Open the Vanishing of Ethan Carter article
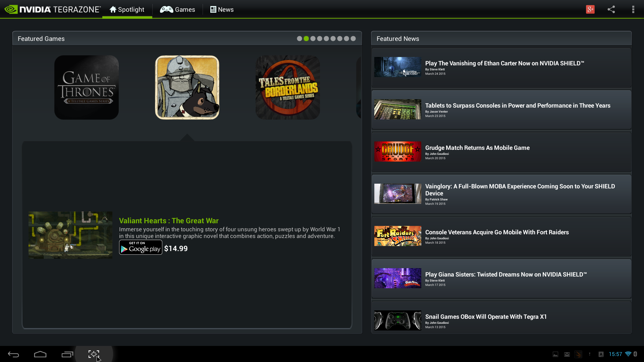Screen dimensions: 644x362 point(501,67)
